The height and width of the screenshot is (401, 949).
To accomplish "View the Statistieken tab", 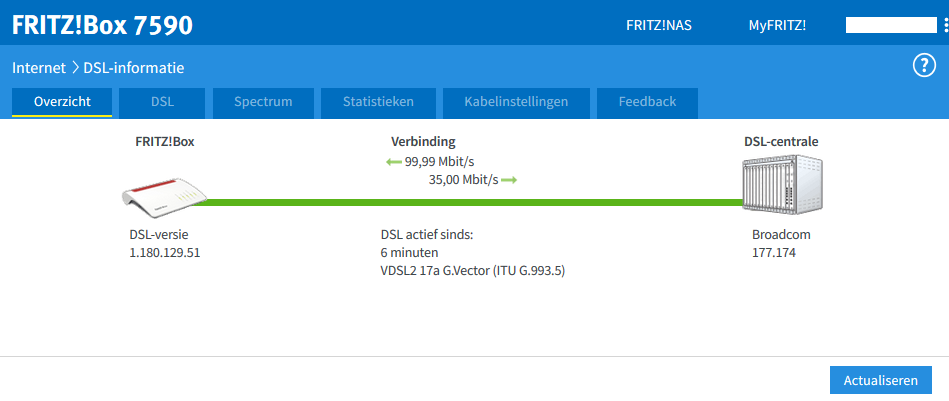I will [x=377, y=102].
